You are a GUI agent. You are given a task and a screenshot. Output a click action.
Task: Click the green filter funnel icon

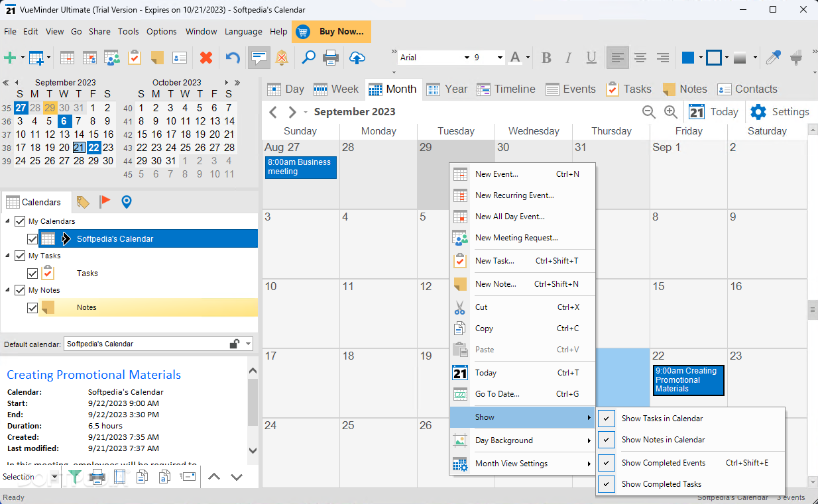pyautogui.click(x=75, y=476)
